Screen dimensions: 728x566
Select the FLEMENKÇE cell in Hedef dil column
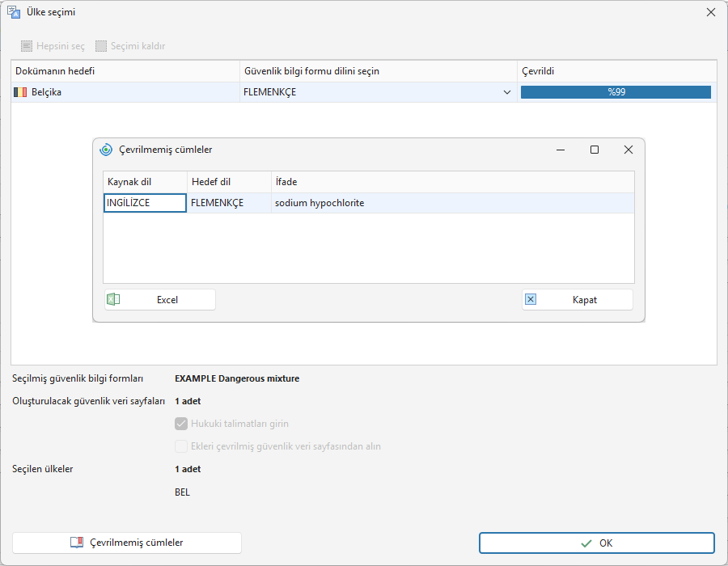pos(229,203)
